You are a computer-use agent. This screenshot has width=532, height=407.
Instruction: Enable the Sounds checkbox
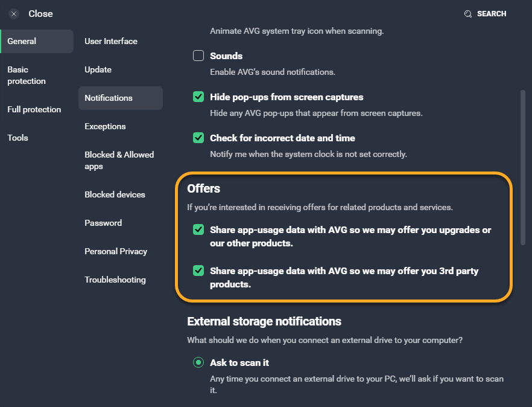click(x=198, y=56)
